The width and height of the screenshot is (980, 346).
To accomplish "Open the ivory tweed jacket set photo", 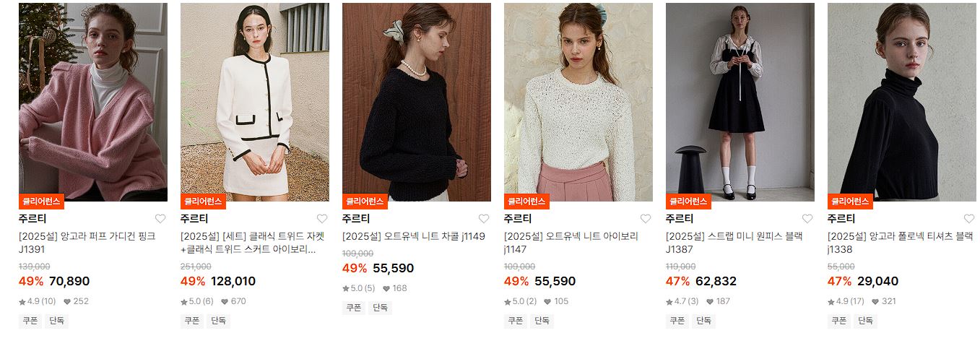I will click(255, 102).
